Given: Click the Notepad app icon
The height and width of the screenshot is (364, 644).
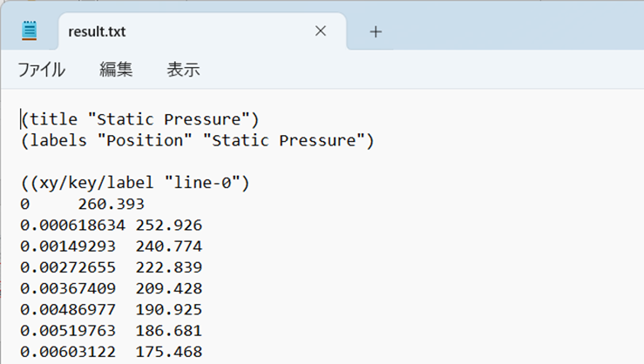Looking at the screenshot, I should [29, 30].
